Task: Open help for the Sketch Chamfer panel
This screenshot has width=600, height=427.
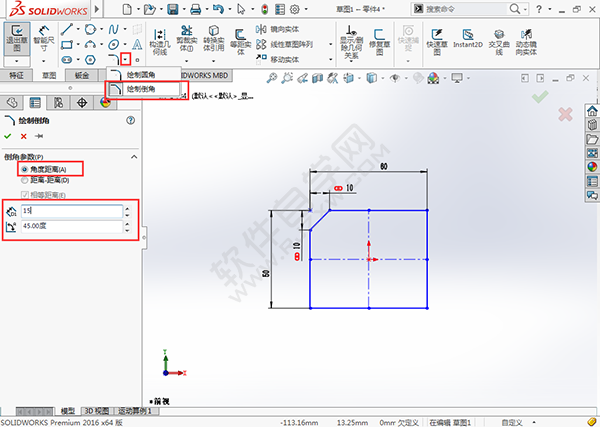Action: 130,121
